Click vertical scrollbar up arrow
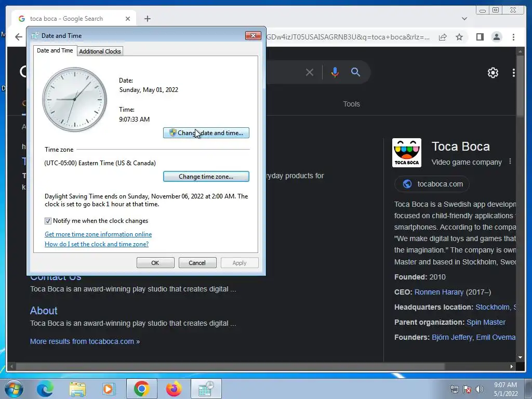Image resolution: width=532 pixels, height=399 pixels. pos(520,51)
